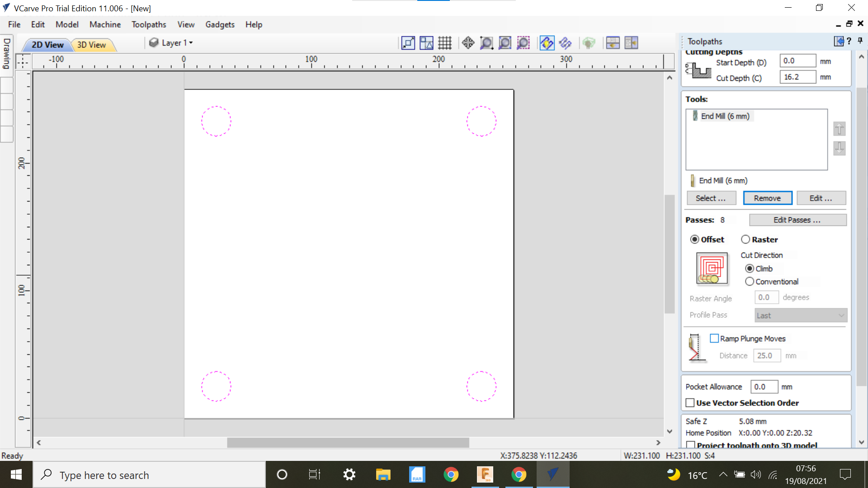
Task: Click the top-left dashed circle vector
Action: (216, 121)
